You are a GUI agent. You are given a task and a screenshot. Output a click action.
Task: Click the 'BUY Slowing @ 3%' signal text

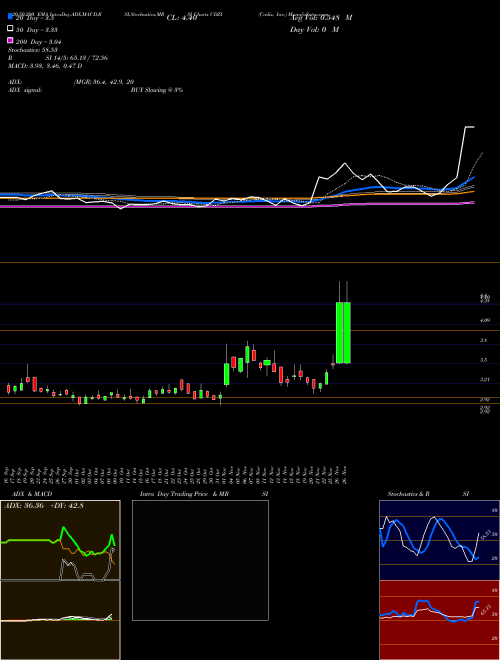click(157, 90)
